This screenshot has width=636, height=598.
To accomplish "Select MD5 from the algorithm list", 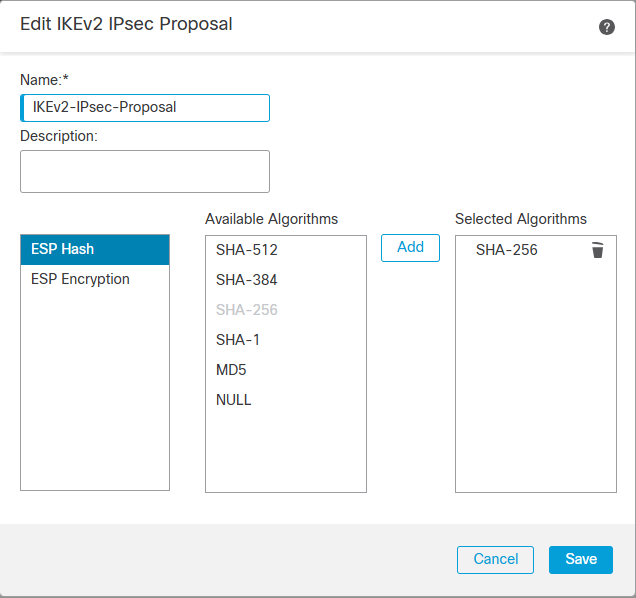I will (x=231, y=370).
